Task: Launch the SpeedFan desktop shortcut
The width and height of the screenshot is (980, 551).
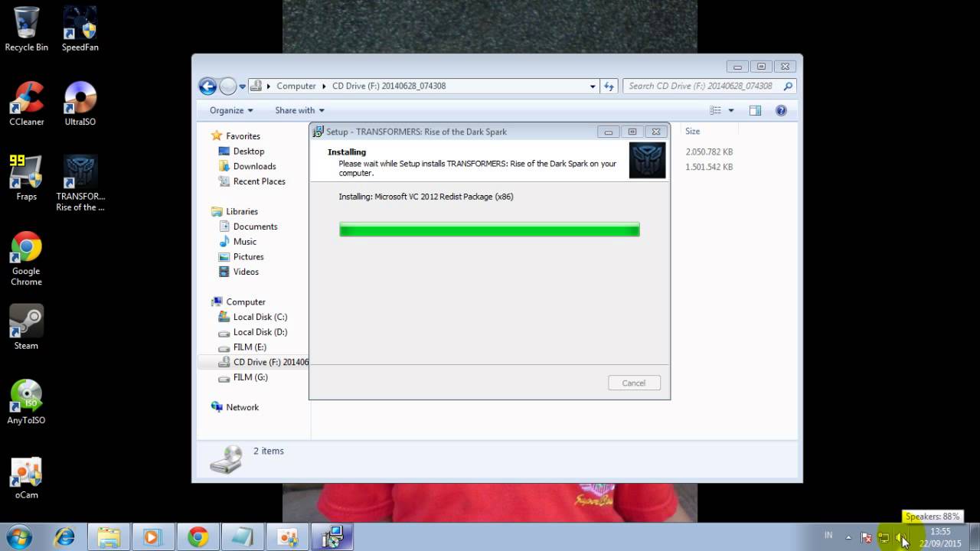Action: (x=80, y=29)
